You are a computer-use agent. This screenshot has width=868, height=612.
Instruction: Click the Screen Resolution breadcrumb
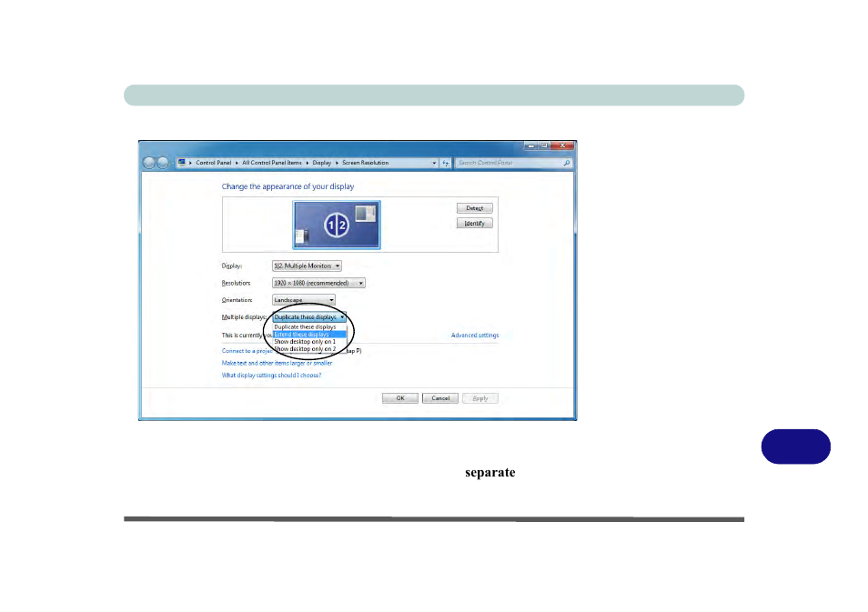click(366, 163)
